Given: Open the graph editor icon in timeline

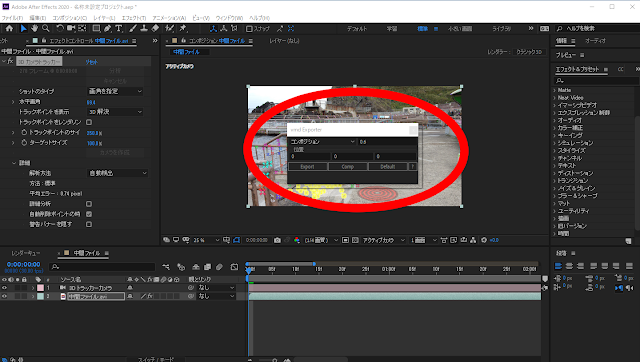Looking at the screenshot, I should pos(234,267).
